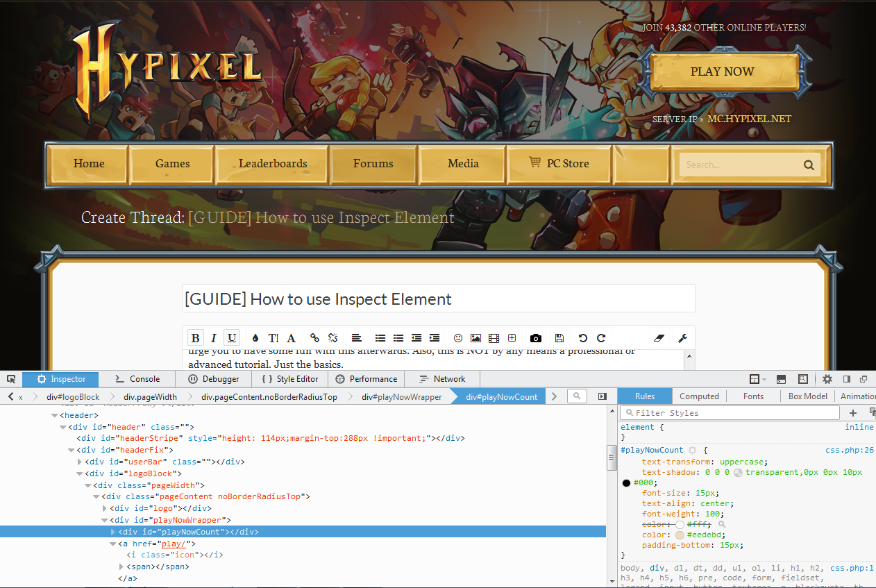Select the remove formatting eraser icon
The image size is (876, 588).
pyautogui.click(x=659, y=337)
